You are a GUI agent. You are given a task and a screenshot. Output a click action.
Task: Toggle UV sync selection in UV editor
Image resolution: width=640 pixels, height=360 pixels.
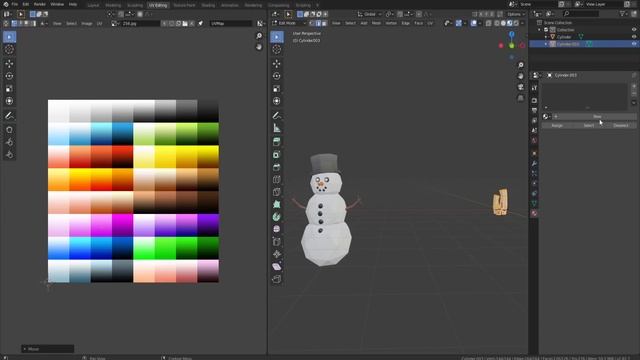[x=7, y=24]
